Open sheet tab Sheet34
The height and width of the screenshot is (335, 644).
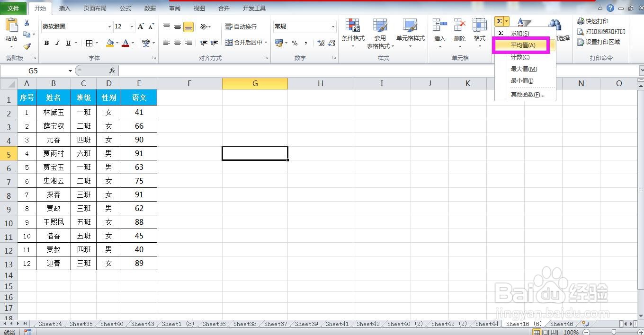click(50, 324)
